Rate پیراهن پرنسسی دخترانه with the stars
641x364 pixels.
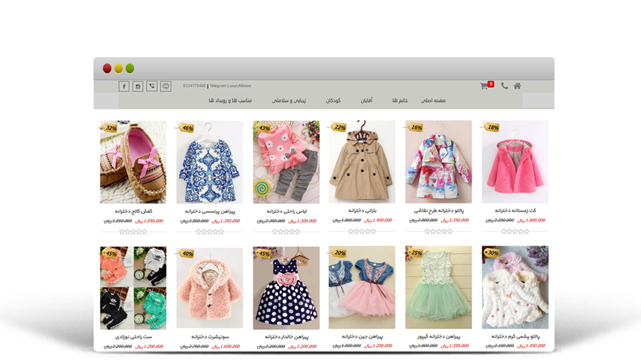tap(210, 232)
